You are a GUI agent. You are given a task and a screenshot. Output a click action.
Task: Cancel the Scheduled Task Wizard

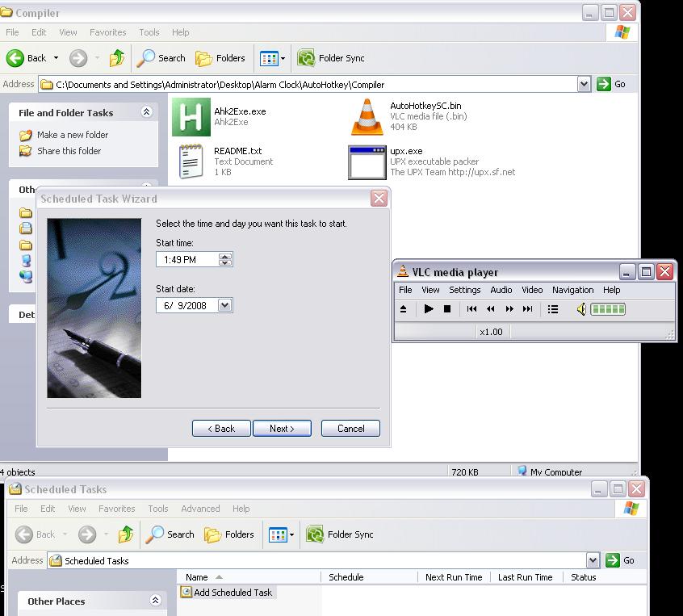pos(350,428)
